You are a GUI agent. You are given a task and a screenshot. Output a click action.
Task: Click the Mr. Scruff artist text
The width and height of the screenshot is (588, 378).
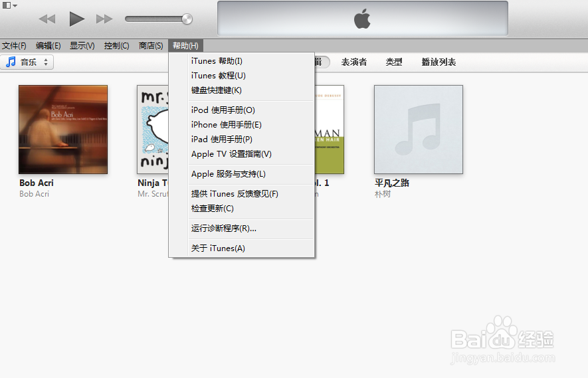pyautogui.click(x=153, y=194)
